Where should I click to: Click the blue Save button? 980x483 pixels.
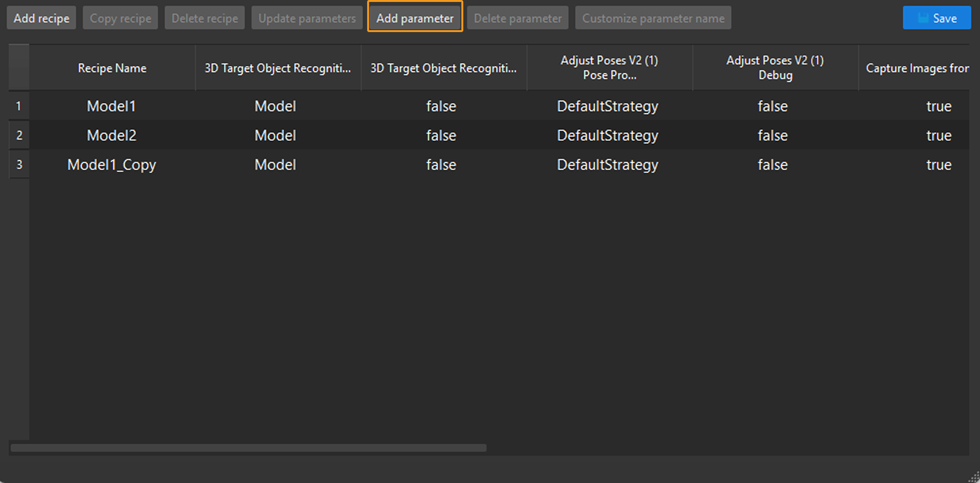[x=936, y=17]
